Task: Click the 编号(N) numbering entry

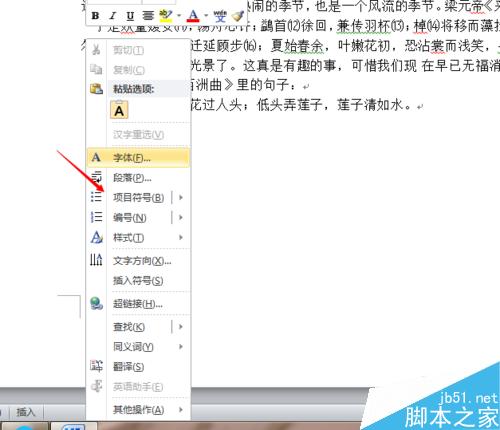Action: pos(130,218)
